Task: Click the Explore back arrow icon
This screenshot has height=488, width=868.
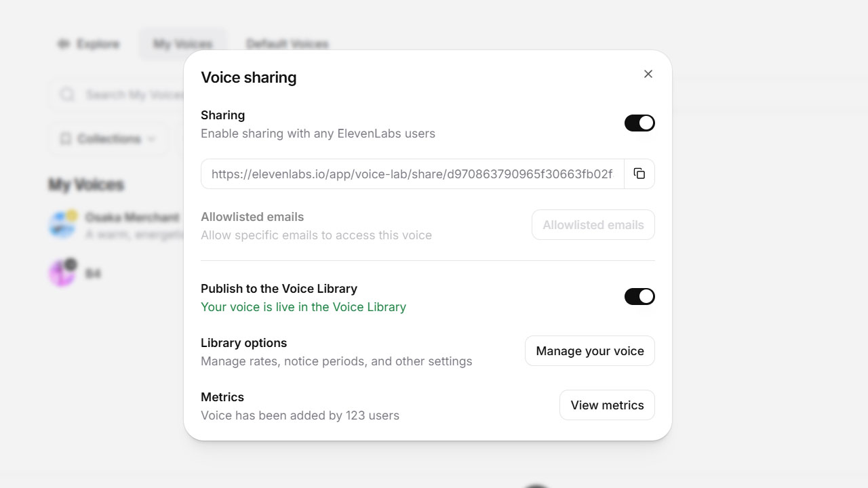Action: [x=64, y=44]
